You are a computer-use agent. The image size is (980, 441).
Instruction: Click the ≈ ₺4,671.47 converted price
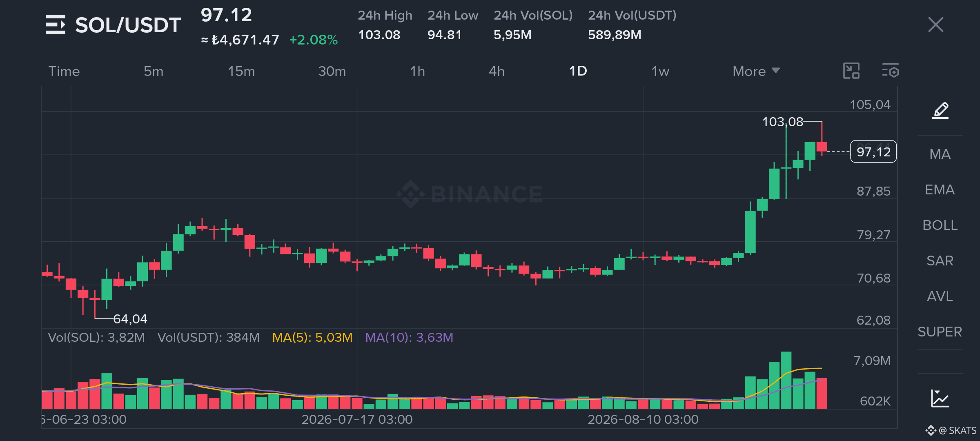coord(240,40)
